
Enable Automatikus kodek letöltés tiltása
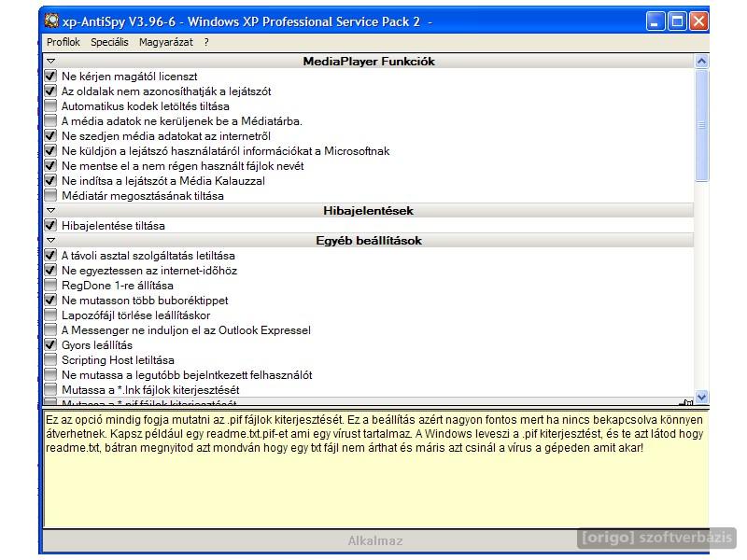(50, 105)
